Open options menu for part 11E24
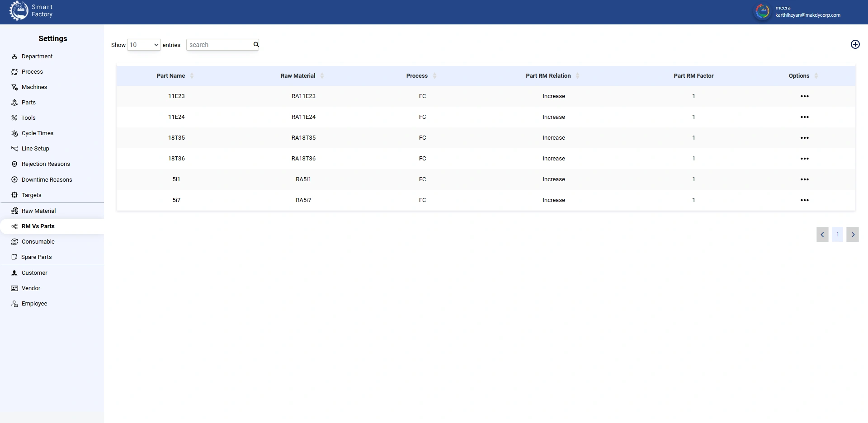The image size is (868, 423). (804, 117)
